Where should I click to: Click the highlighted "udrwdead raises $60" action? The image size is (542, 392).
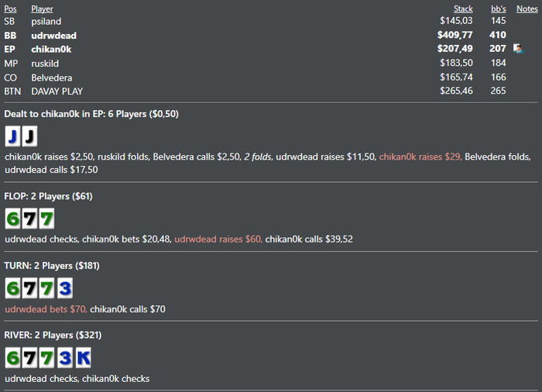pos(218,239)
